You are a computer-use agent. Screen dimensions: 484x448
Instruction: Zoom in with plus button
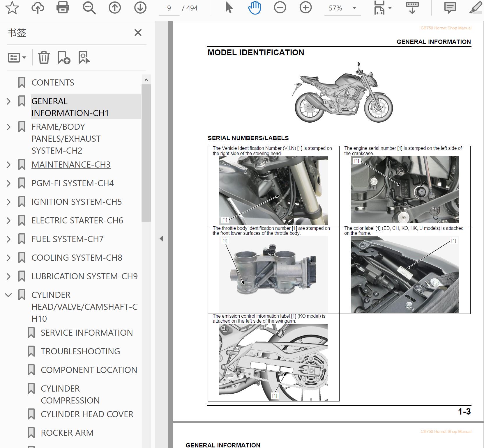[x=306, y=8]
